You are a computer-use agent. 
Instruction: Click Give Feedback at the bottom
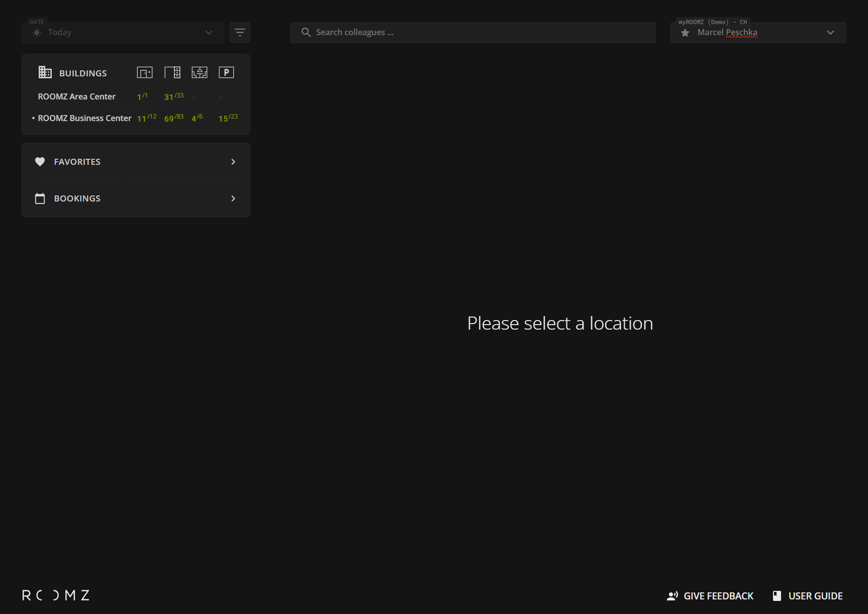point(710,596)
